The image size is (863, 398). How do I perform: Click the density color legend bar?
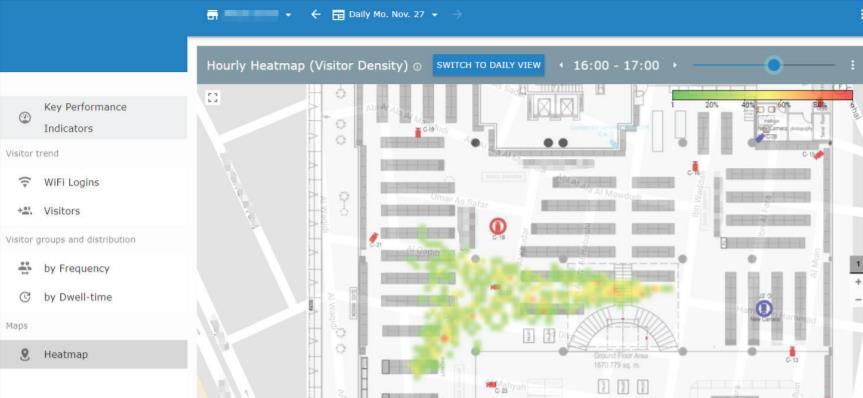click(x=762, y=95)
